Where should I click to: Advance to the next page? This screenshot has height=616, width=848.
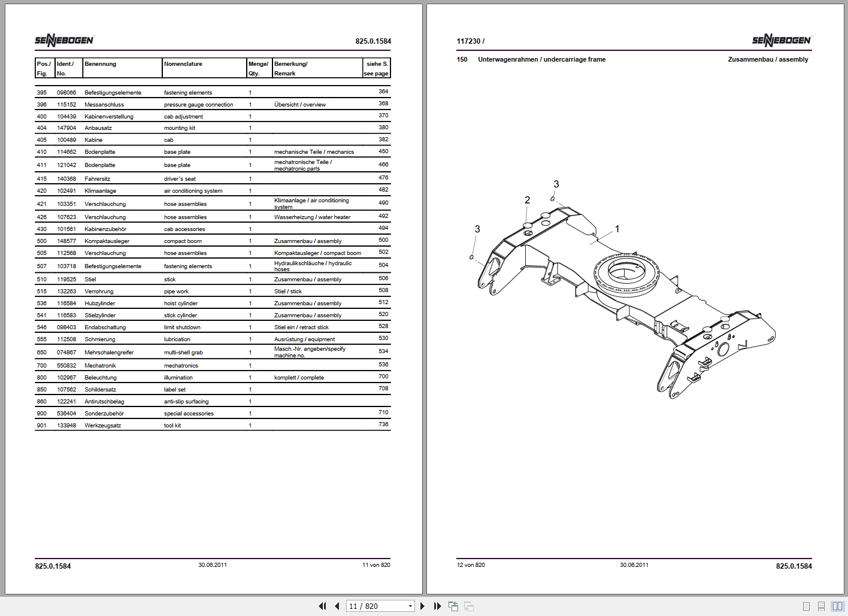[x=422, y=606]
